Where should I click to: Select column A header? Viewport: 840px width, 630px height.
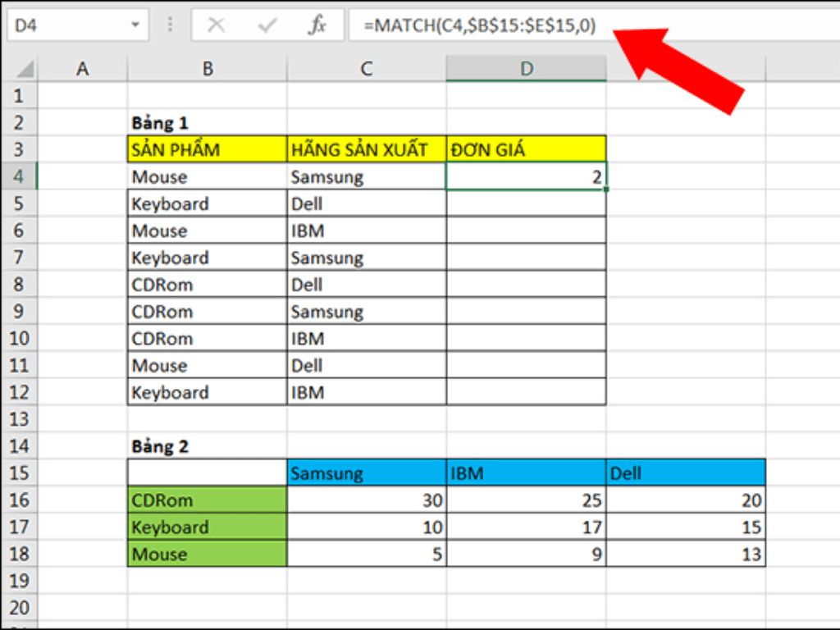coord(82,70)
